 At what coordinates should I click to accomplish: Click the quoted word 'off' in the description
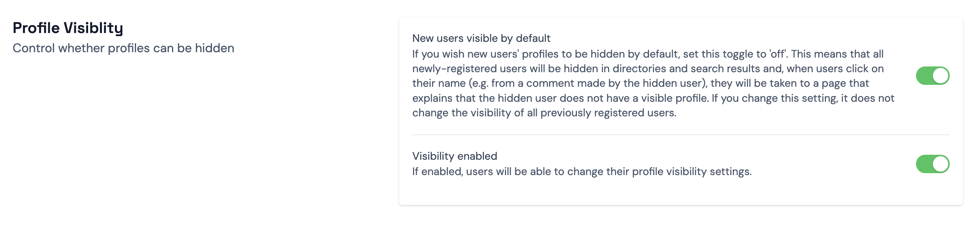778,54
